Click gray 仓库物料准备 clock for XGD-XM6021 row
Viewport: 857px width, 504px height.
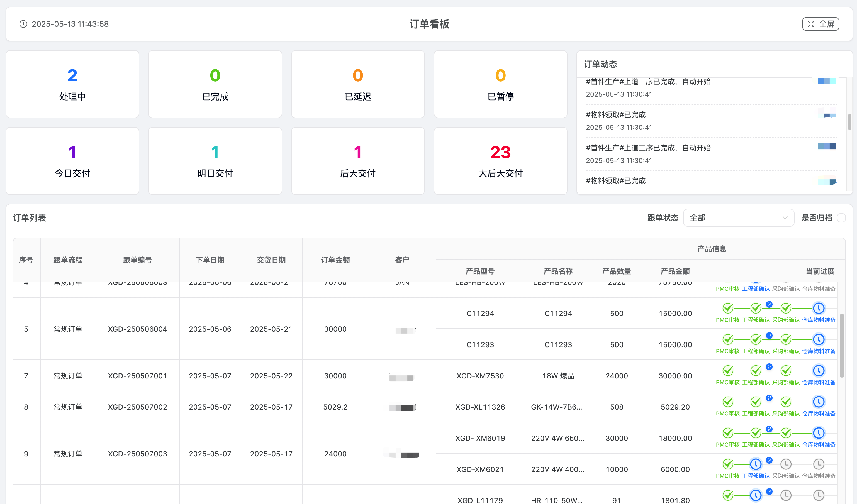pos(819,464)
